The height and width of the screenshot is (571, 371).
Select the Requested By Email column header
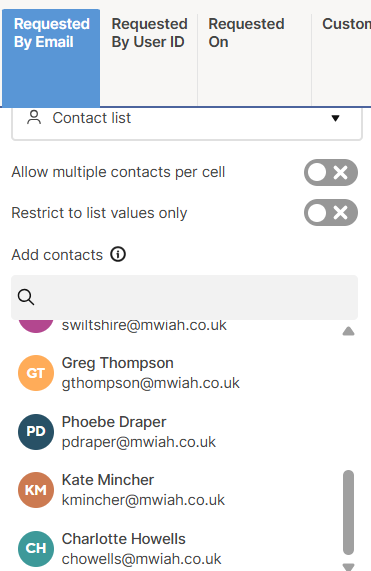[x=51, y=58]
